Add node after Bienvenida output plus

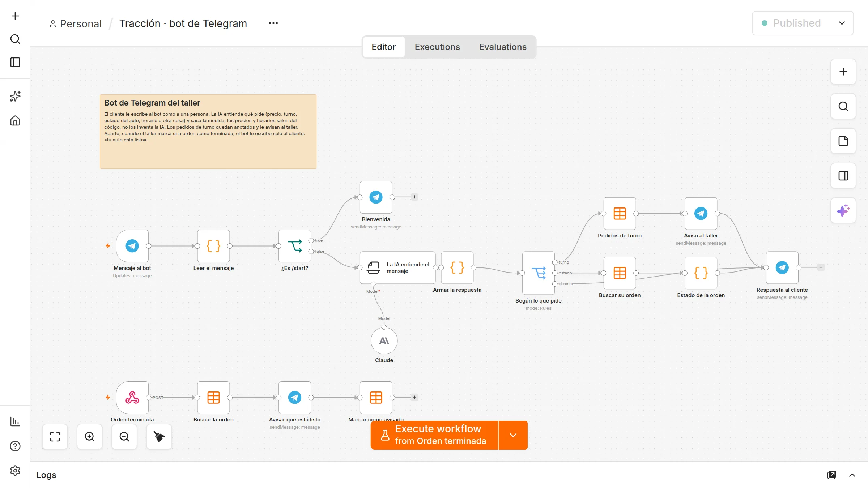click(x=415, y=197)
